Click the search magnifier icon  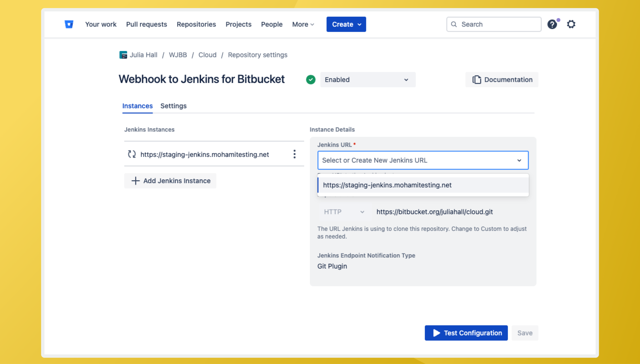click(454, 24)
